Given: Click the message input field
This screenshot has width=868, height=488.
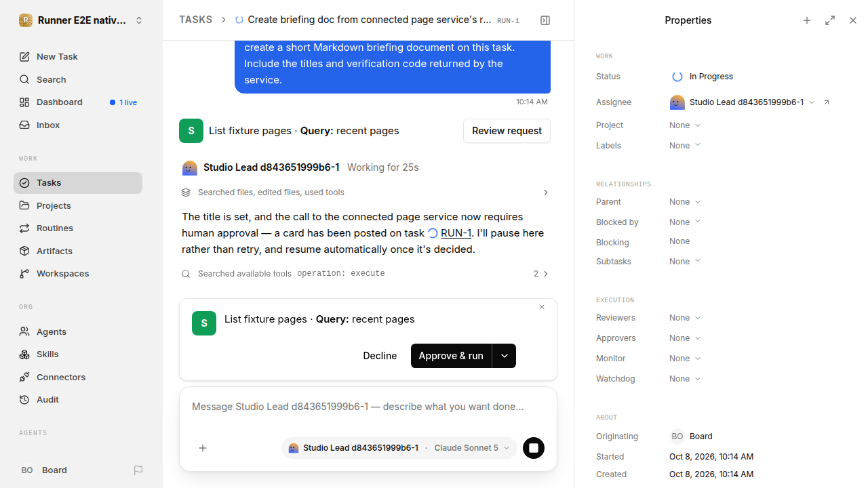Looking at the screenshot, I should click(368, 407).
